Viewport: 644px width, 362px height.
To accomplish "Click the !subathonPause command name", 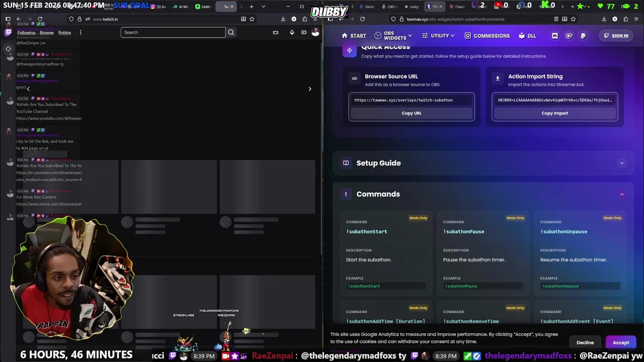I will click(x=463, y=232).
